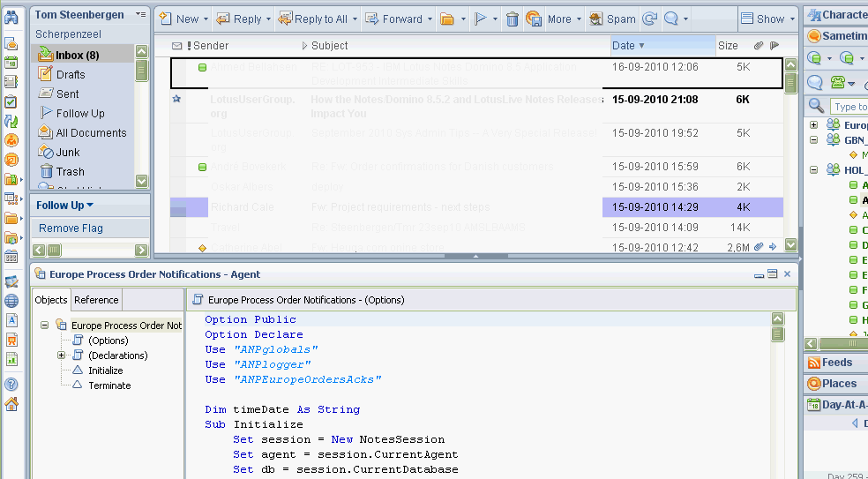
Task: Click the attachment paperclip column header
Action: pyautogui.click(x=759, y=45)
